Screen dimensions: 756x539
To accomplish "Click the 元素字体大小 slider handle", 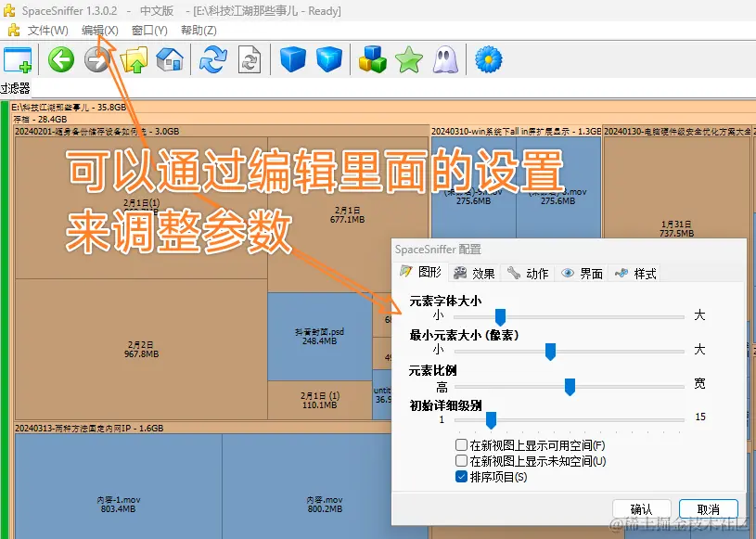I will click(501, 317).
